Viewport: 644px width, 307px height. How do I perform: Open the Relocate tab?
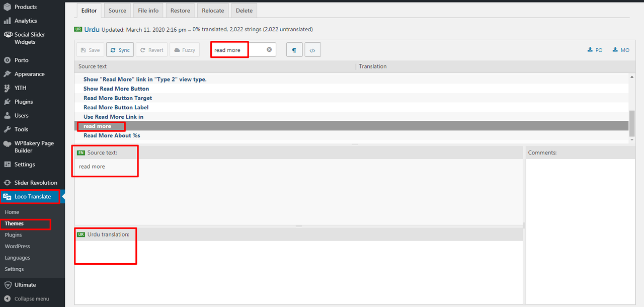coord(213,11)
